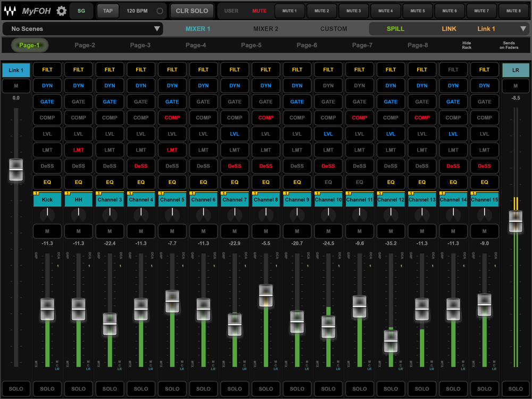Open the Channel 9 GATE slot
This screenshot has width=532, height=399.
pos(297,102)
